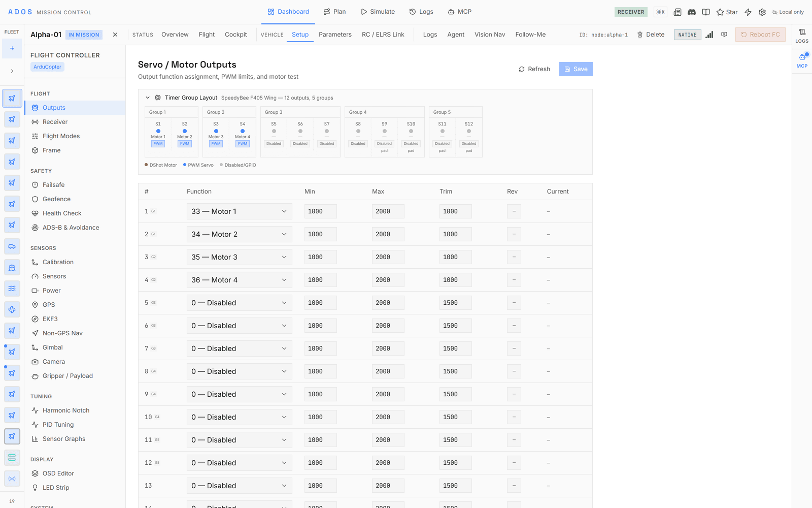Click the Reboot FC button
Image resolution: width=812 pixels, height=508 pixels.
pyautogui.click(x=760, y=35)
